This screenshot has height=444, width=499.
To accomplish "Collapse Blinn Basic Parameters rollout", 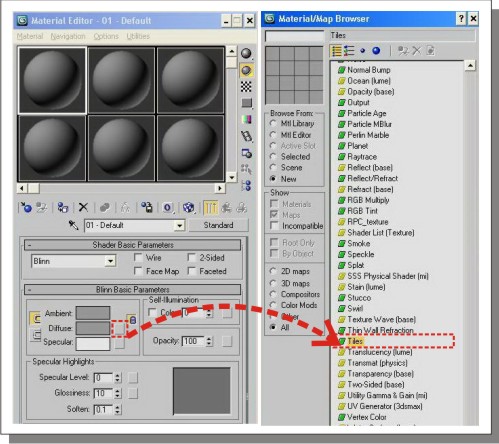I will (132, 289).
